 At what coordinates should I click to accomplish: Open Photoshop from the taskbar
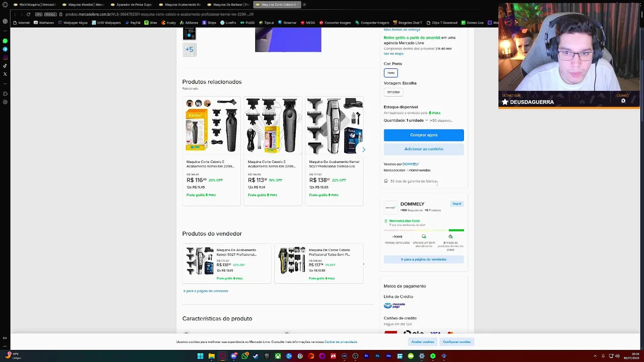(377, 356)
